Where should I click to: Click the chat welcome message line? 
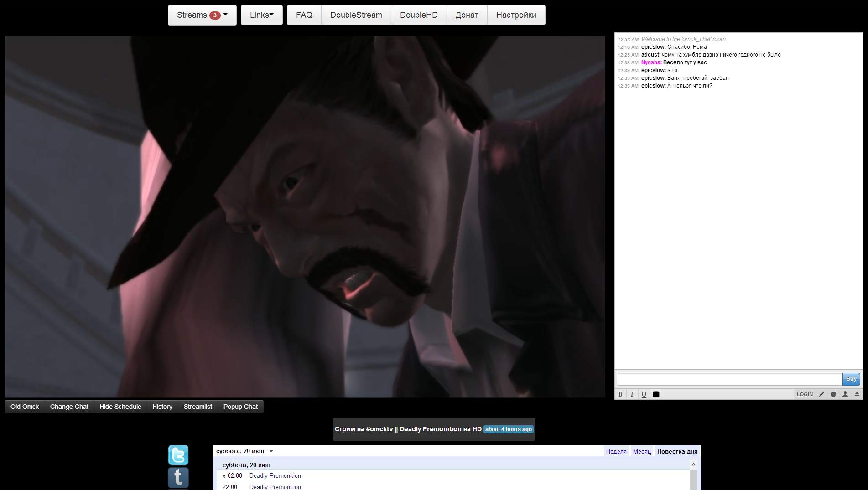684,39
